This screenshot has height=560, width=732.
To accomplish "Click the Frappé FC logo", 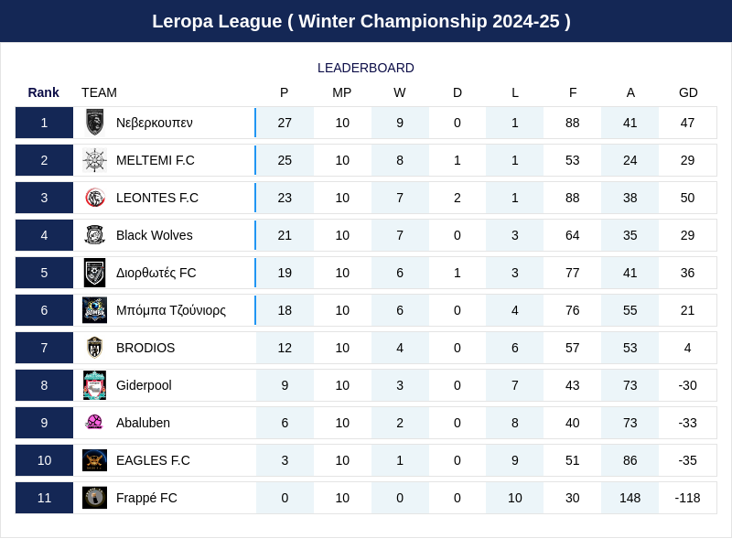I will pyautogui.click(x=94, y=498).
